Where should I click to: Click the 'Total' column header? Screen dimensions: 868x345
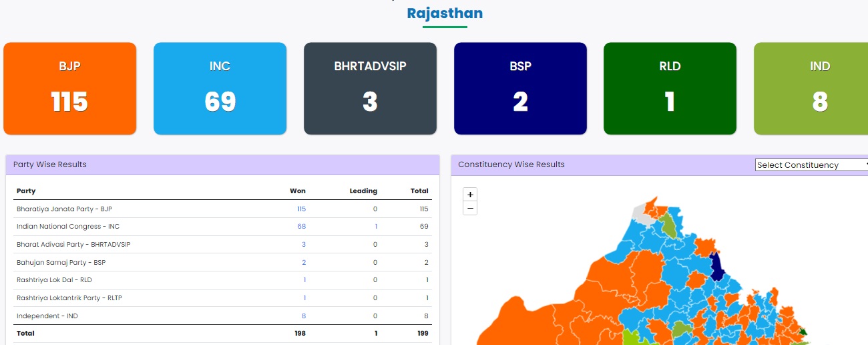click(419, 191)
